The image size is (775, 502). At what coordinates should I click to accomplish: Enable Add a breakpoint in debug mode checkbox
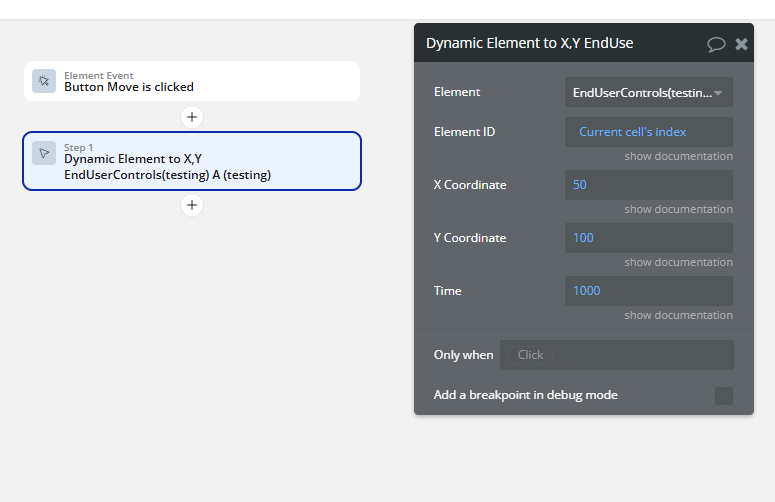(724, 396)
